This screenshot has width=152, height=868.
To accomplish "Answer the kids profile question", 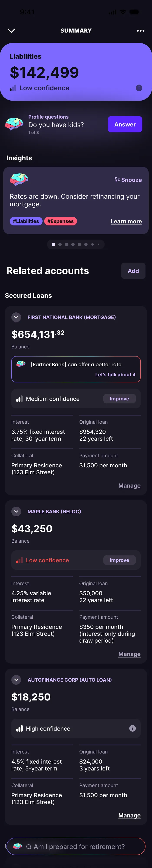I will (x=125, y=124).
